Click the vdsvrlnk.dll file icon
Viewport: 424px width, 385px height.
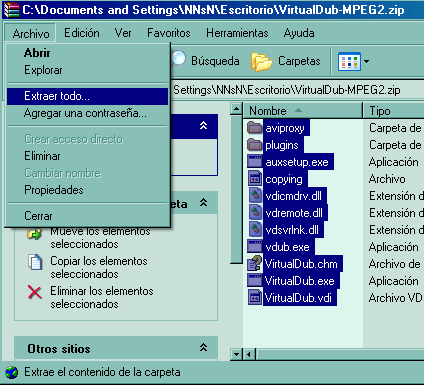coord(255,229)
